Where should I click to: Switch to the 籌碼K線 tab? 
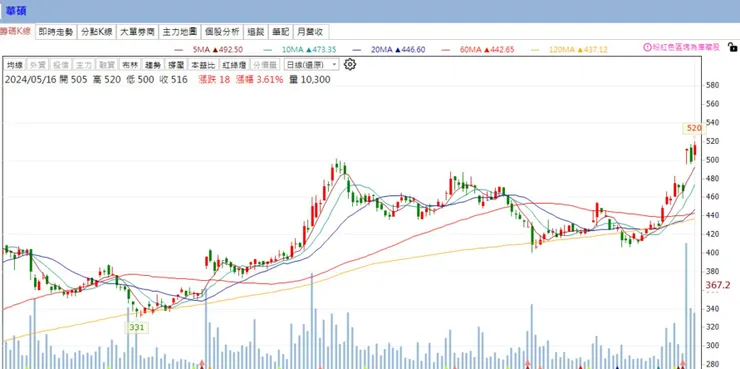16,32
